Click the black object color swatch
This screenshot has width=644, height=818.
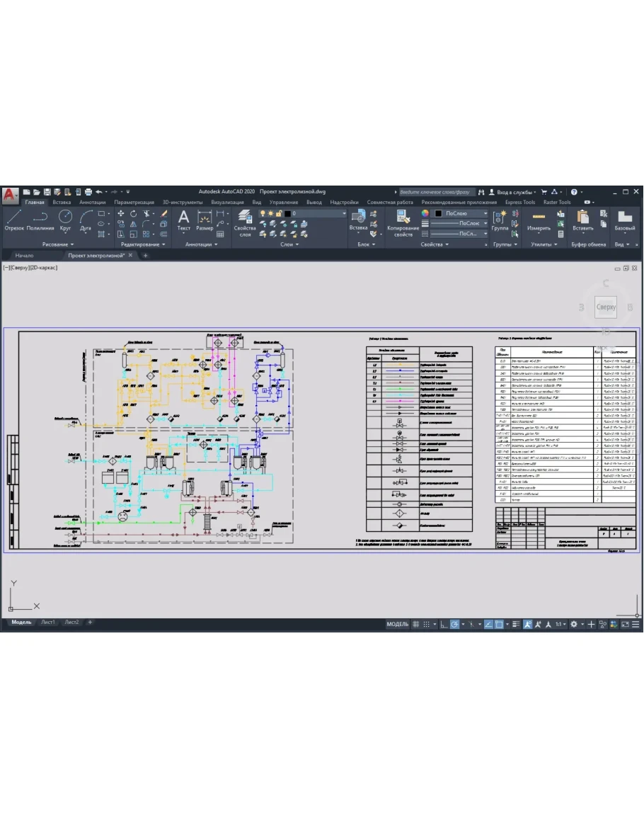point(438,213)
